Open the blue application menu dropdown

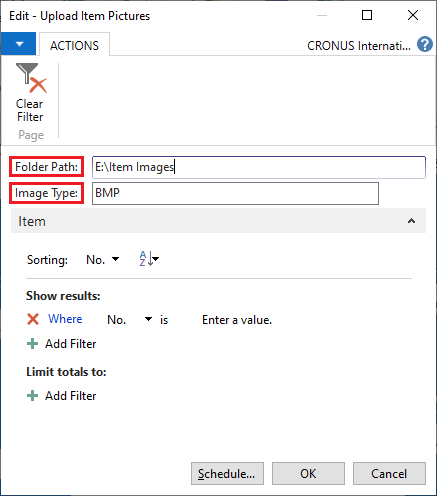[x=18, y=44]
